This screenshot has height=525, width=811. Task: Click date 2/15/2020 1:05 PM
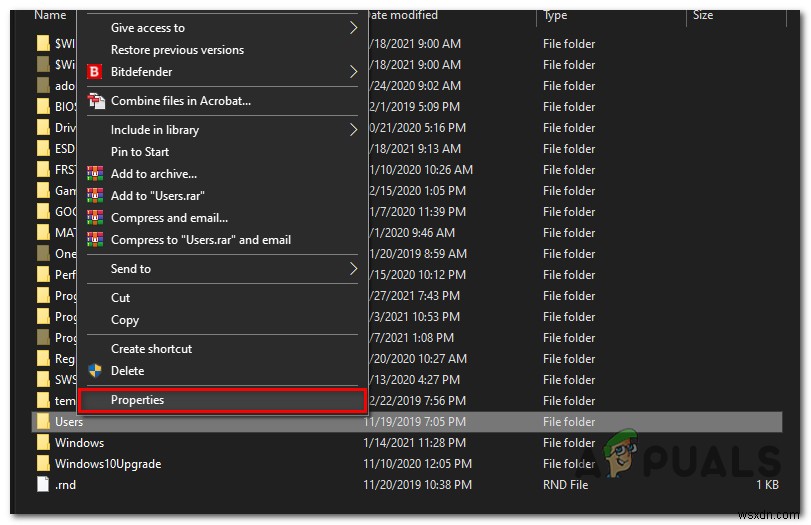click(x=417, y=191)
